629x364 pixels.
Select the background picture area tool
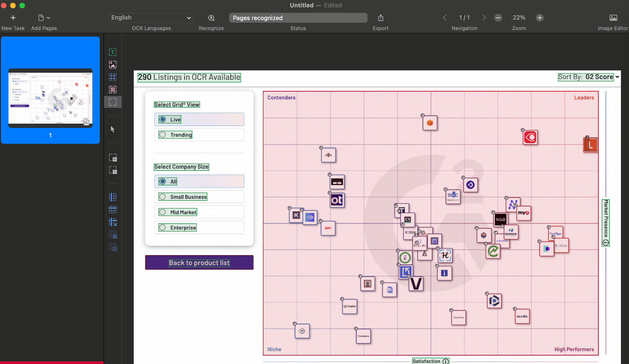tap(113, 90)
